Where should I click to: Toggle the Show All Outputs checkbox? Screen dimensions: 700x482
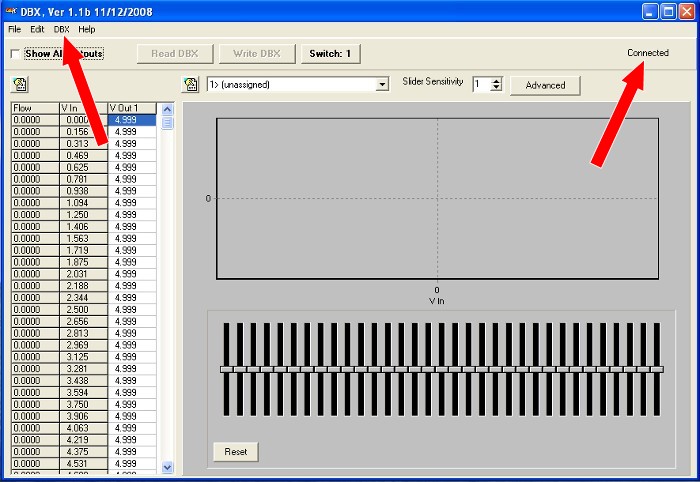coord(15,53)
